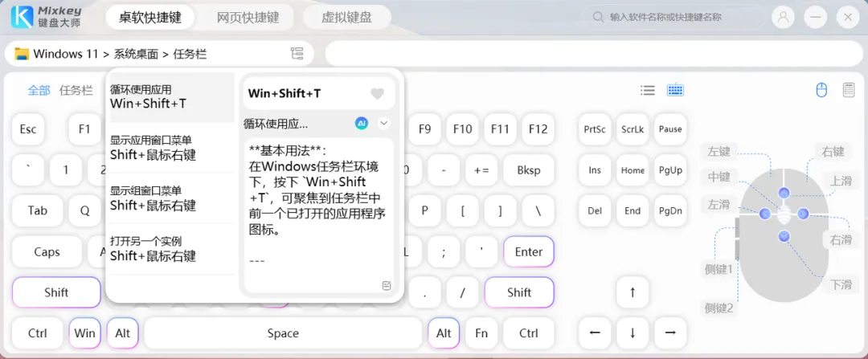Open the 虚拟键盘 tab
The width and height of the screenshot is (868, 359).
(346, 17)
